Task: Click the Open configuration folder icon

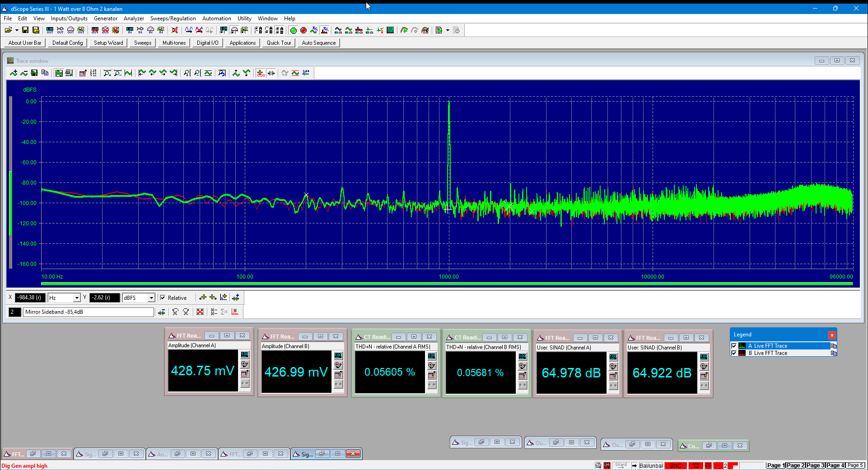Action: [x=8, y=30]
